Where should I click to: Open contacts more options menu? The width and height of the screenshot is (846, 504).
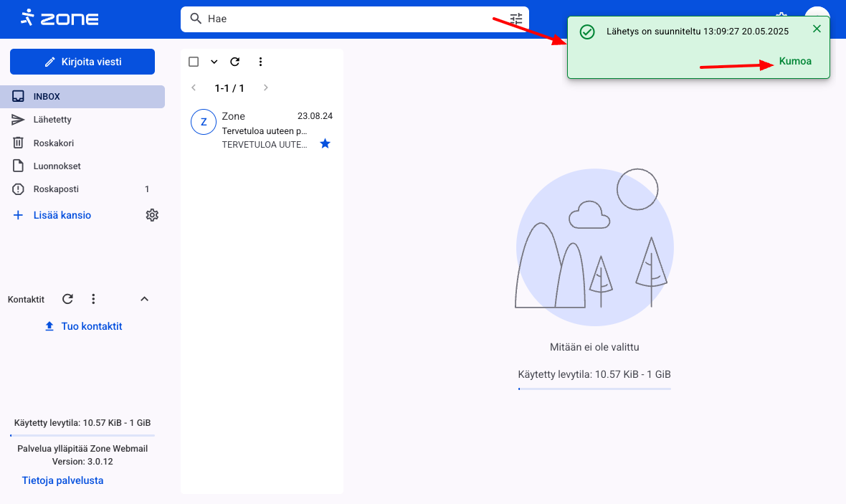point(93,299)
